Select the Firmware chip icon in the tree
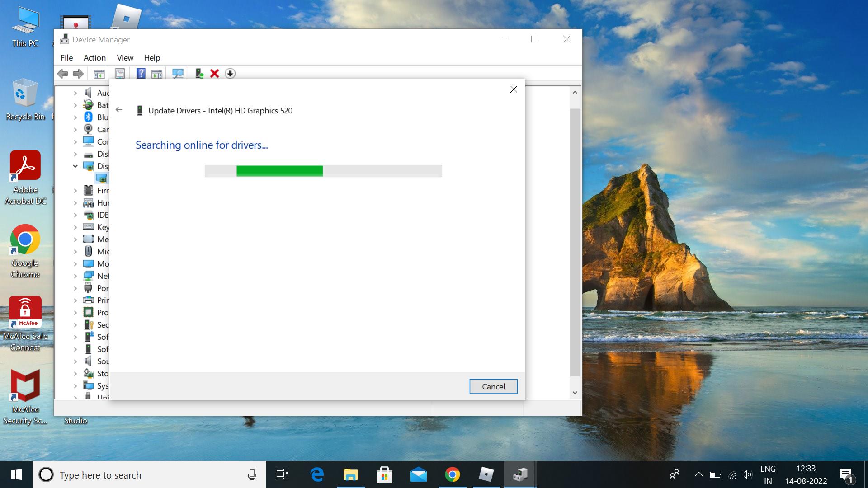Screen dimensions: 868x488 pos(88,190)
